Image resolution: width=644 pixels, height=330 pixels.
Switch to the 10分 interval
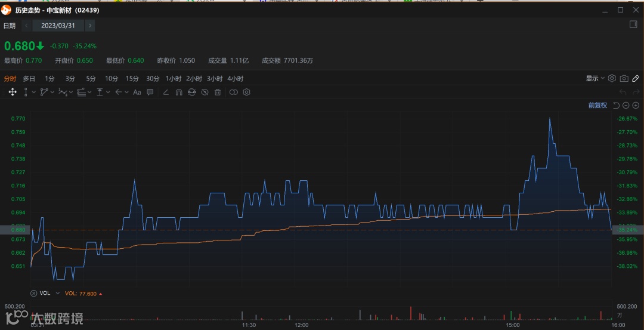(112, 79)
